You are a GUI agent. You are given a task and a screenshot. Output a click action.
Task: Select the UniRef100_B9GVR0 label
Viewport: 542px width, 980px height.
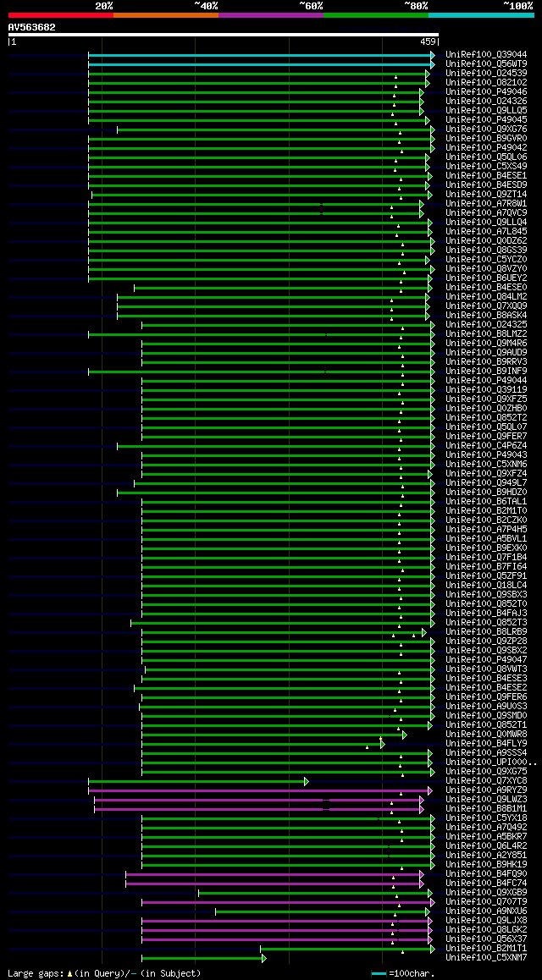pyautogui.click(x=486, y=138)
